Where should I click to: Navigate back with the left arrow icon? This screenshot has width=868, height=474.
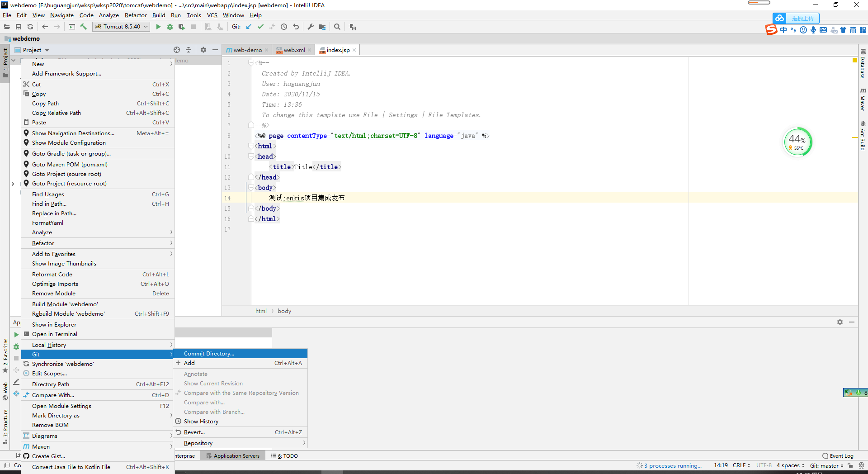45,27
